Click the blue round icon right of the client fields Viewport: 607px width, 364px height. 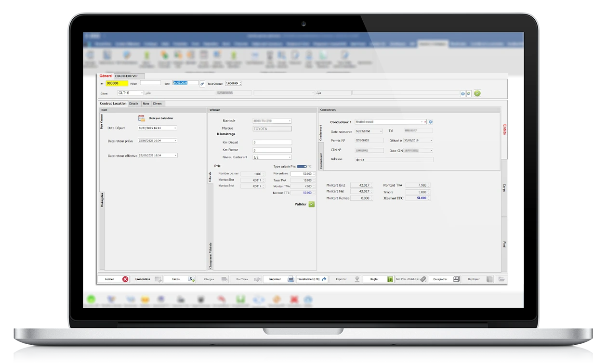[x=463, y=93]
